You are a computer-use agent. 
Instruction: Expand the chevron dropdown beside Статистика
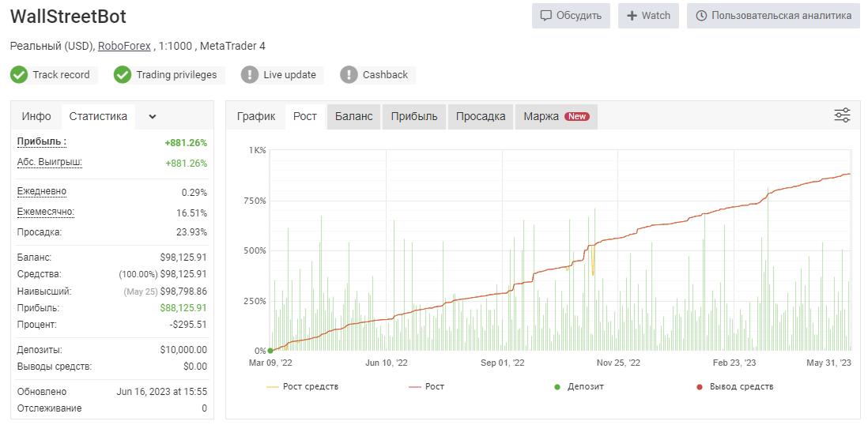[x=153, y=117]
